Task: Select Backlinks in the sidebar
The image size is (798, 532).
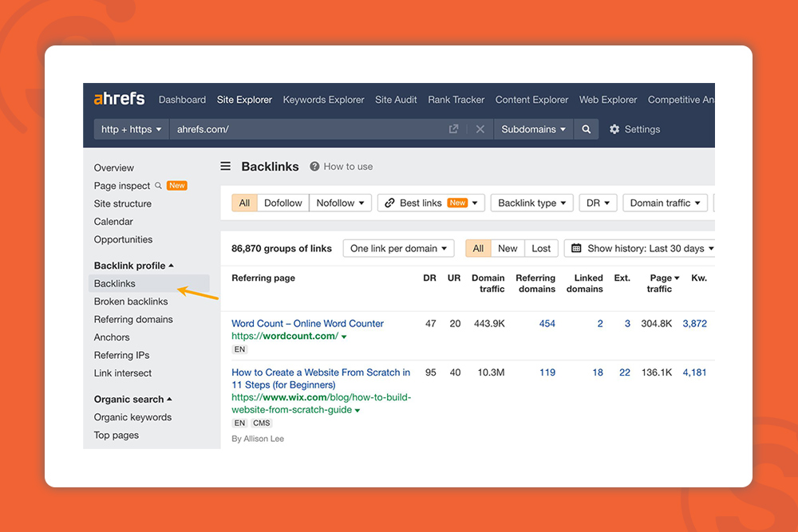Action: (148, 283)
